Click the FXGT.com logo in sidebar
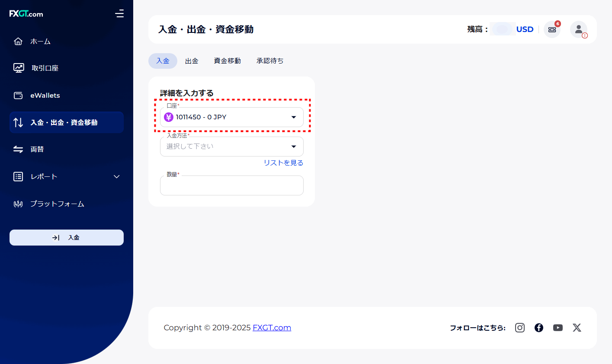 26,14
